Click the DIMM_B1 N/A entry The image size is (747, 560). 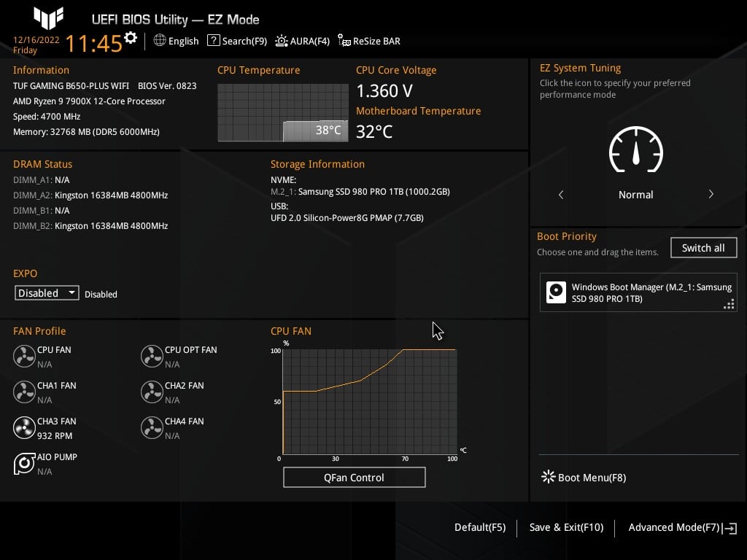point(42,211)
